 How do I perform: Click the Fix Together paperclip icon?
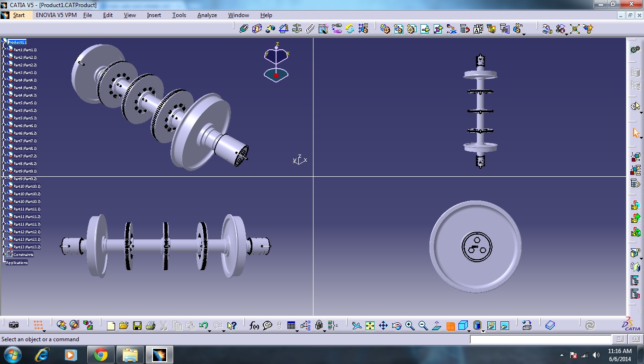tap(310, 29)
